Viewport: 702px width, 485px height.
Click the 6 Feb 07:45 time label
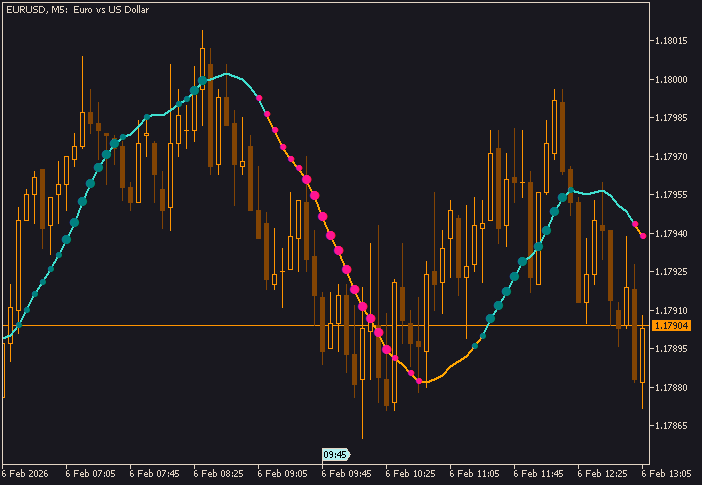click(154, 474)
